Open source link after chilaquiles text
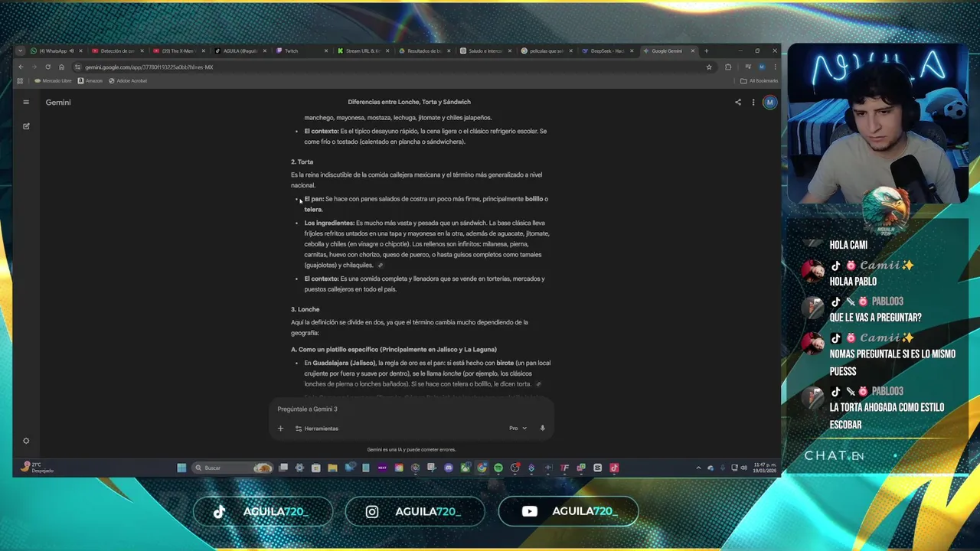The image size is (980, 551). [381, 266]
